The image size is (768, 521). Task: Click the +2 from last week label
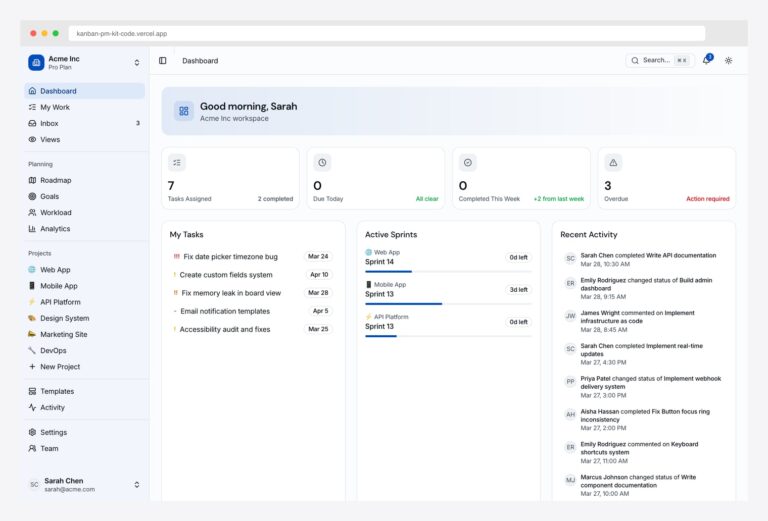click(x=559, y=199)
